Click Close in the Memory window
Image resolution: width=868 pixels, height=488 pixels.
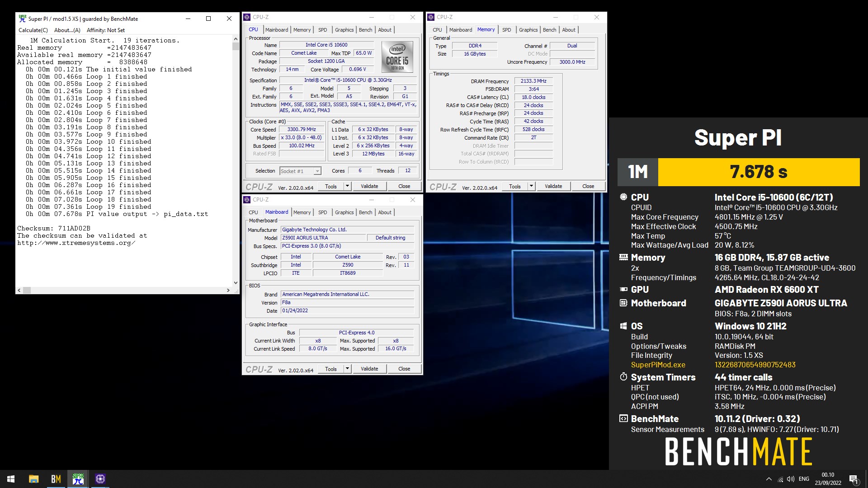588,186
